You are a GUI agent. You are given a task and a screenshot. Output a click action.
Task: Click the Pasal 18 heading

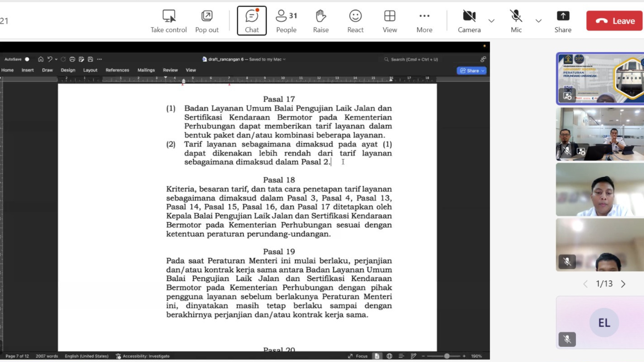point(279,180)
